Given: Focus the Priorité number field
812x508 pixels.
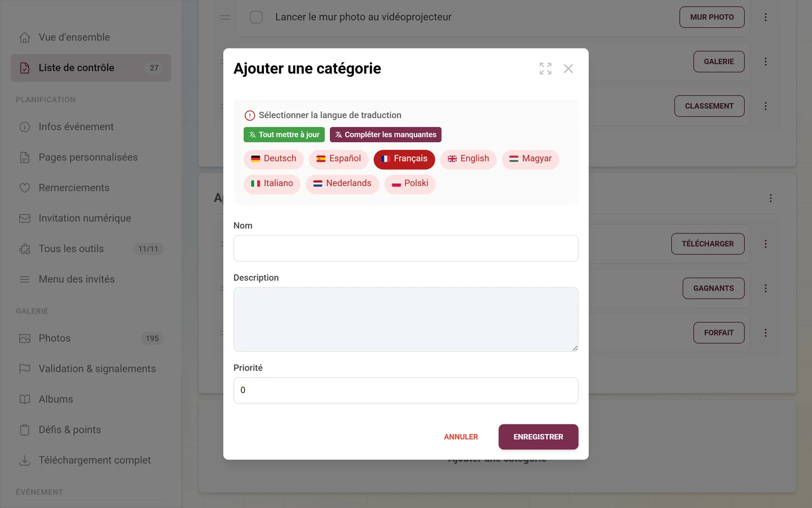Looking at the screenshot, I should coord(406,391).
